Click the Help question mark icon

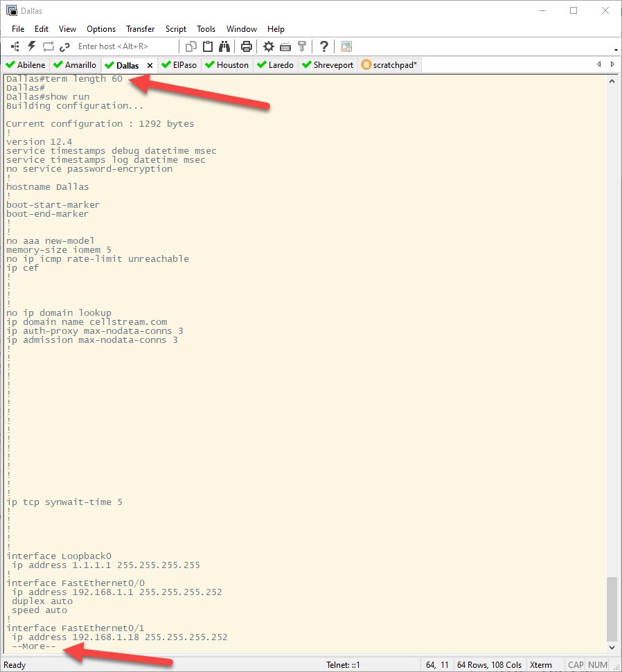(x=323, y=46)
